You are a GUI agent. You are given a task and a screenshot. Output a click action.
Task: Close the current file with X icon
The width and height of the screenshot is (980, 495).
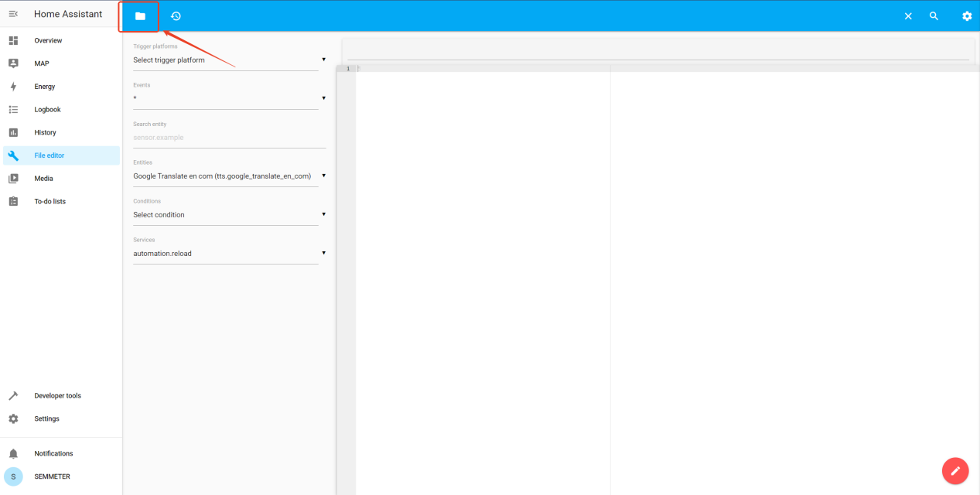[x=908, y=16]
